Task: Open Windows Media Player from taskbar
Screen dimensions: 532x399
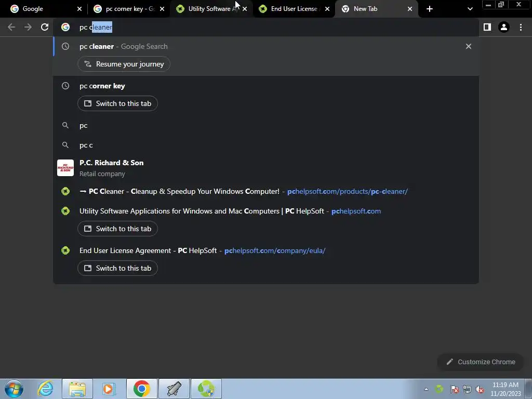Action: [109, 389]
